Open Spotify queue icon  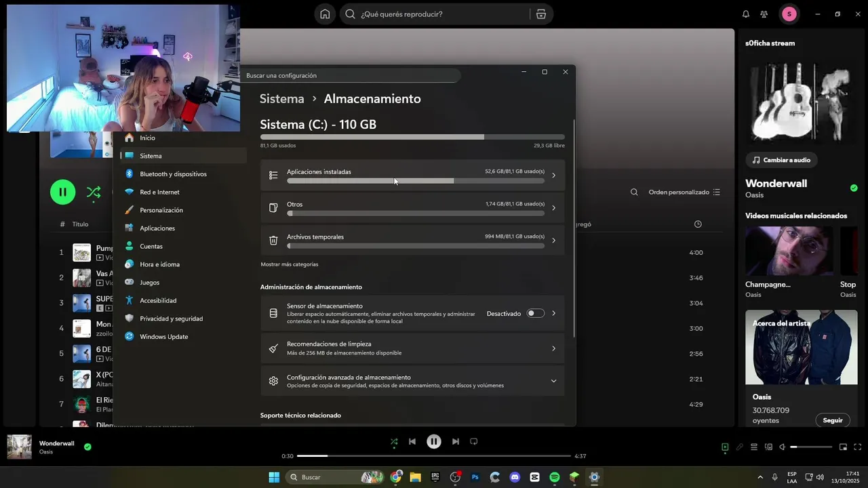753,447
